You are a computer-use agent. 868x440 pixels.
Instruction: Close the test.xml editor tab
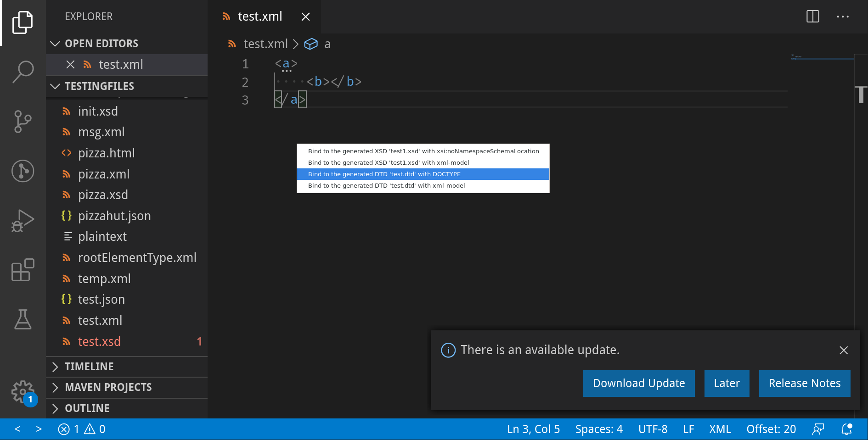tap(305, 17)
